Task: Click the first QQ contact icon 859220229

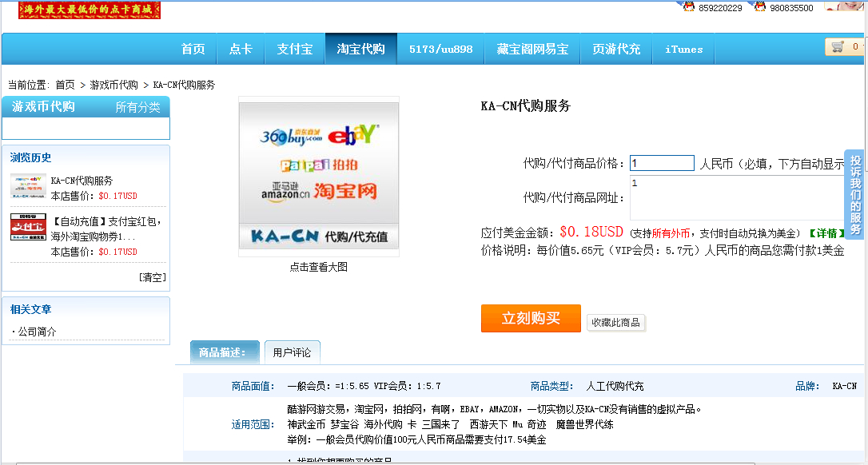Action: coord(689,6)
